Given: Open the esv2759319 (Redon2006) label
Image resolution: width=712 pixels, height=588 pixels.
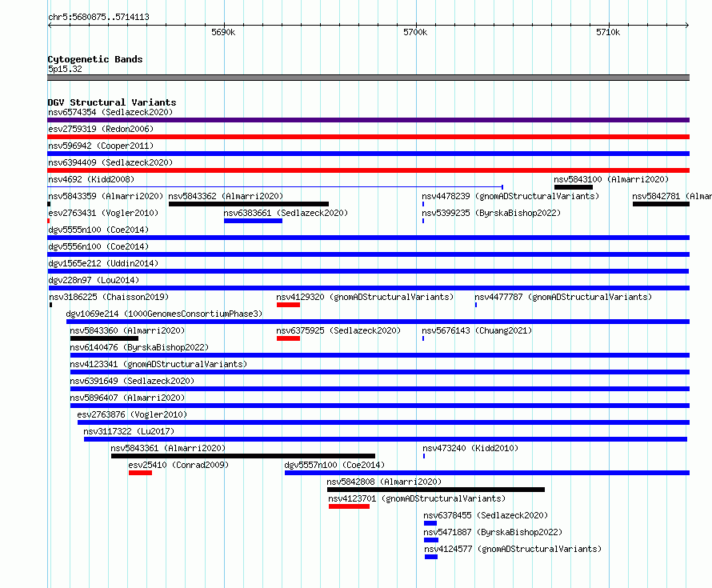Looking at the screenshot, I should point(101,129).
